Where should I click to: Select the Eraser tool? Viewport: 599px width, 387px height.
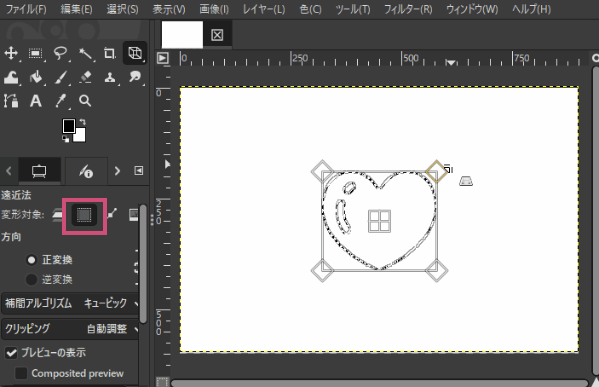click(85, 78)
